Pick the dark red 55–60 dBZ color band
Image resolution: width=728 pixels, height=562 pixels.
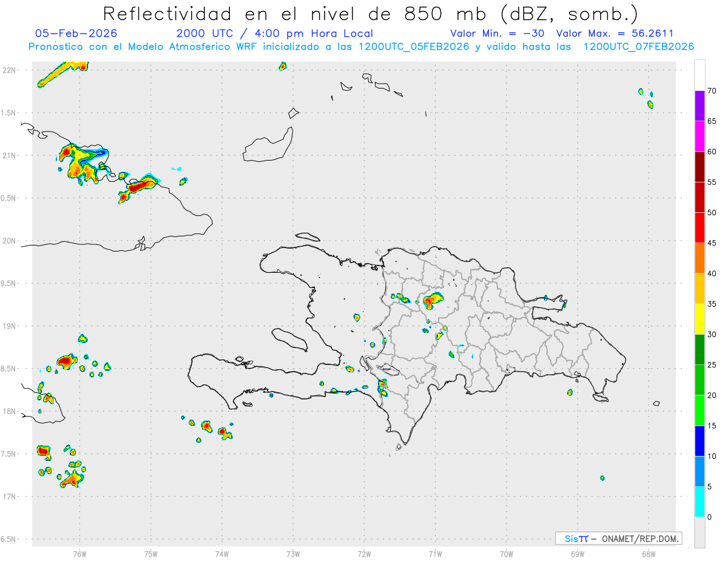[699, 167]
